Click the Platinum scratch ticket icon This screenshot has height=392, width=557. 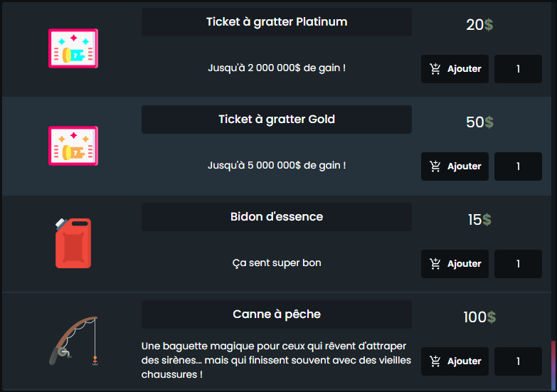[73, 48]
